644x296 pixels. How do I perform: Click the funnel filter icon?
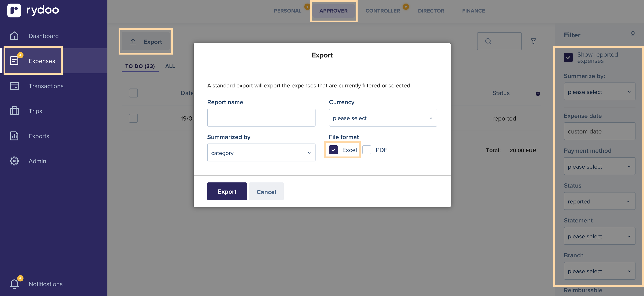533,41
